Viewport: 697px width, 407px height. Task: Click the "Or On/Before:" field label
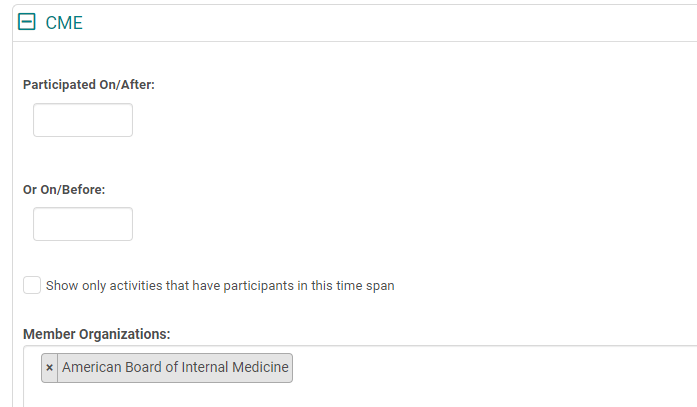64,188
